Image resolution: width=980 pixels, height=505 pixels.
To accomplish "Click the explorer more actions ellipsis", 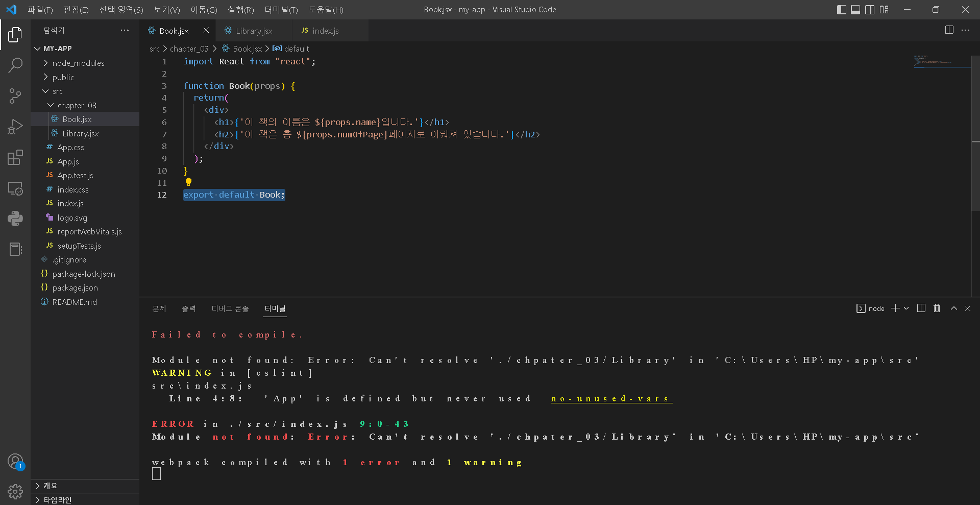I will pos(125,31).
